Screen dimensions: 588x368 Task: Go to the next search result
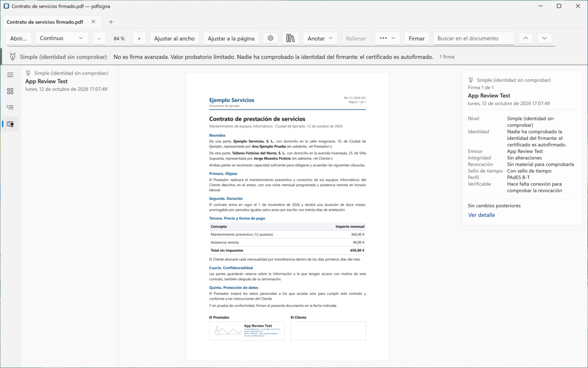tap(544, 38)
